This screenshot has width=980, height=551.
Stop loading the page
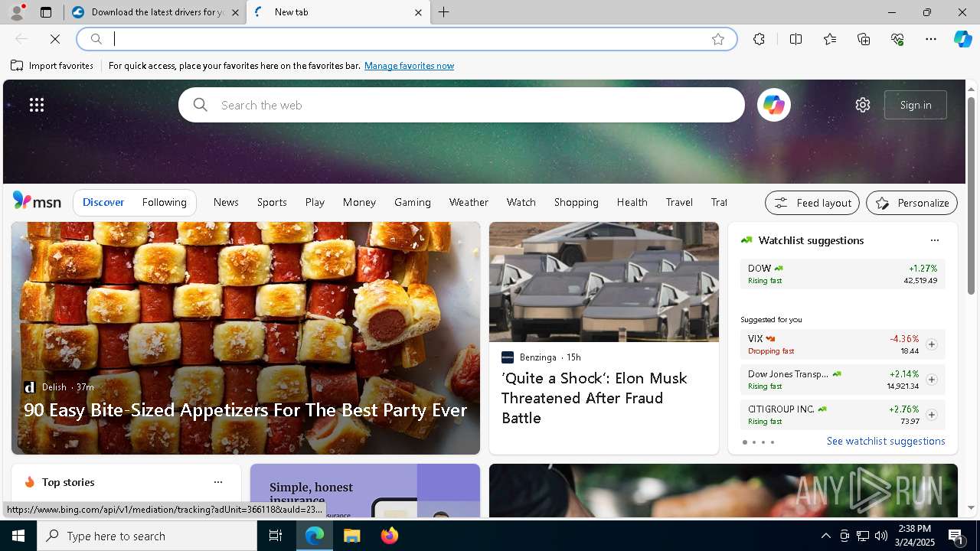click(55, 39)
